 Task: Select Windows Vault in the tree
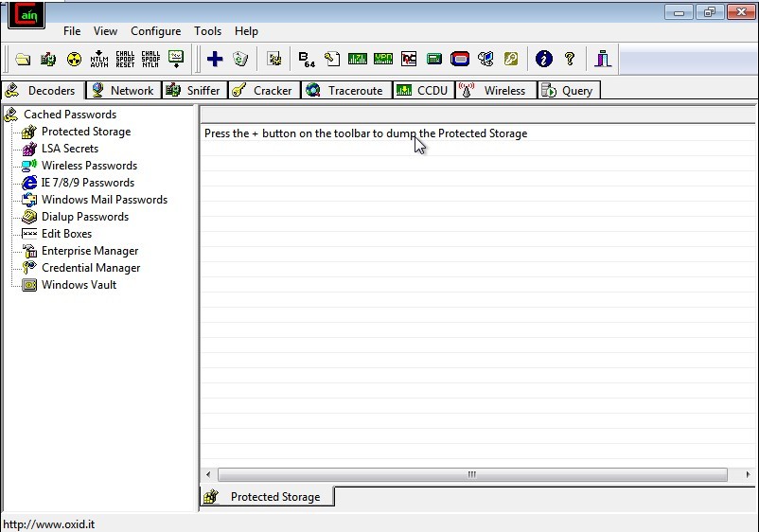79,285
